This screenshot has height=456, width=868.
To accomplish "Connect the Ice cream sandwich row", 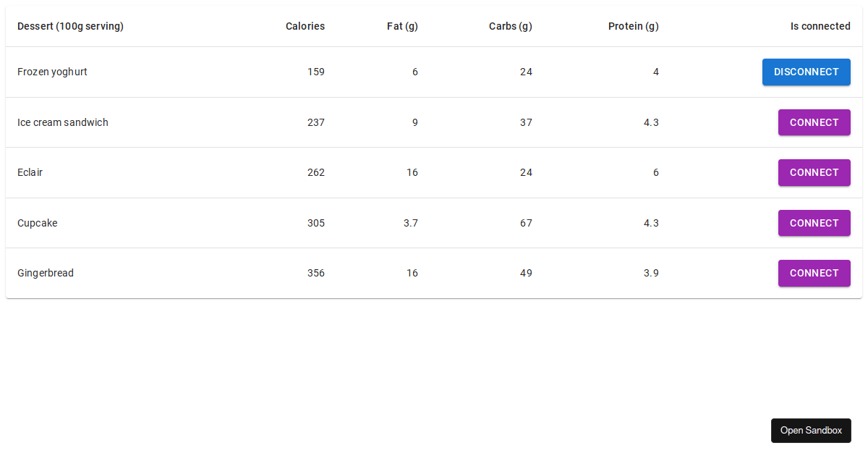I will tap(814, 122).
